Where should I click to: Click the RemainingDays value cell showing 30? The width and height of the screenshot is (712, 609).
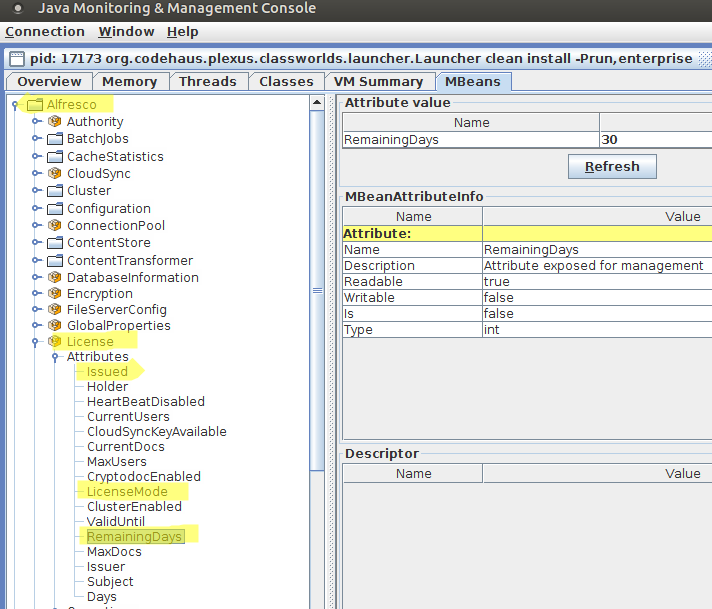coord(656,139)
